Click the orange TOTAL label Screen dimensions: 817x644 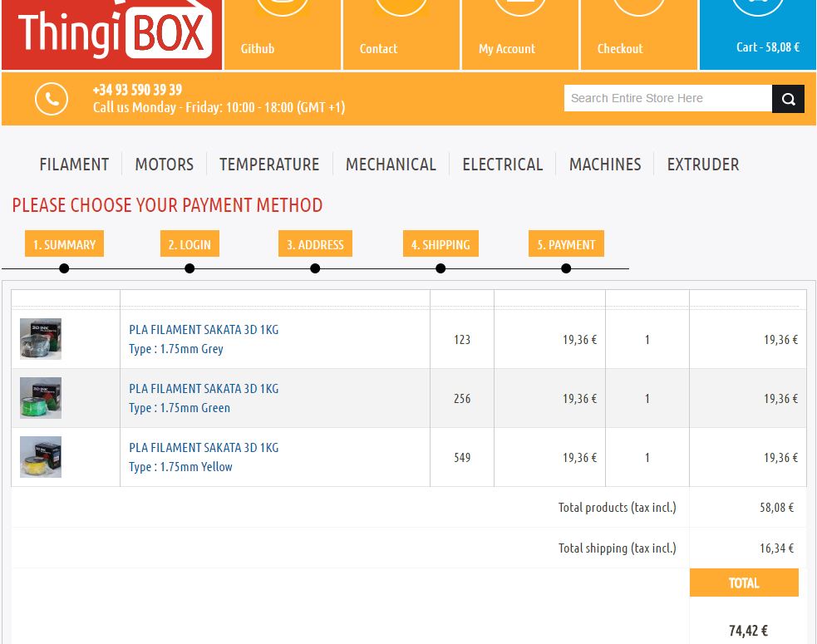744,583
